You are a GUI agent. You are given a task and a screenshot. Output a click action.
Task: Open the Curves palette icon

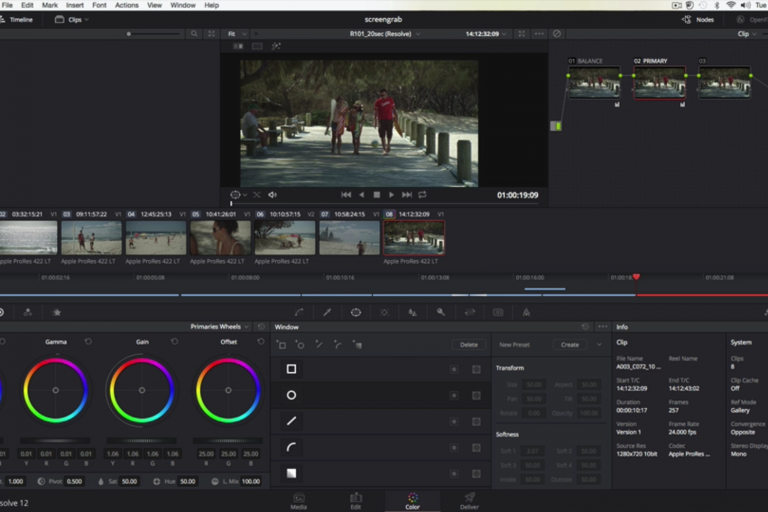click(x=299, y=312)
